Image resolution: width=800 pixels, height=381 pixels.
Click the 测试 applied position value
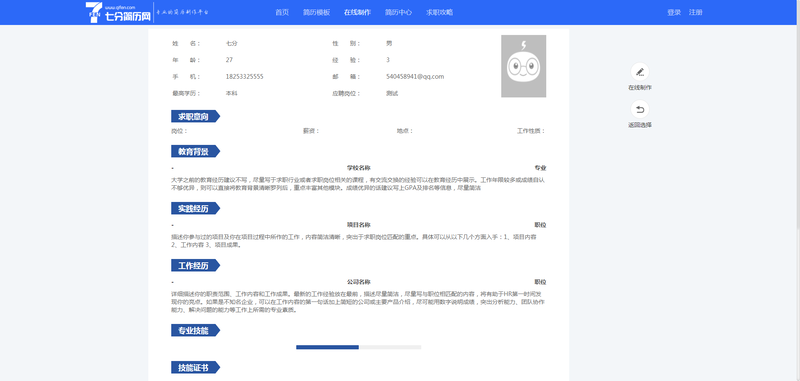point(392,93)
